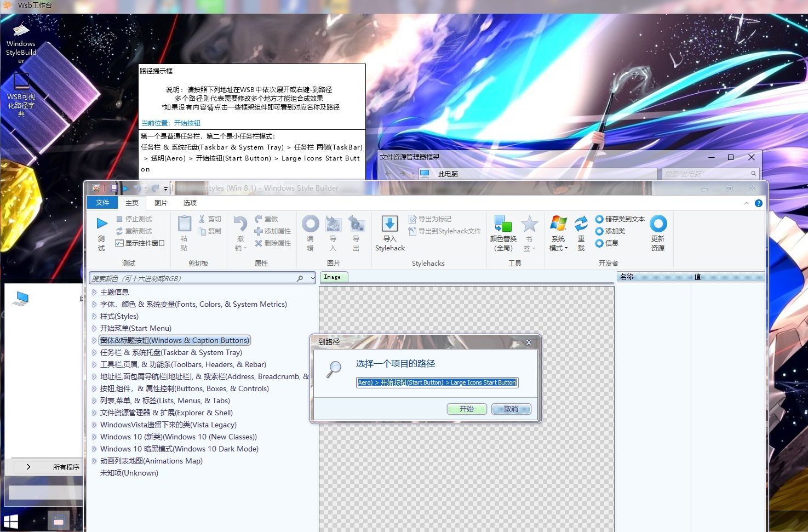Click the WSB可视化路径字典 desktop icon
Image resolution: width=808 pixels, height=532 pixels.
(21, 95)
